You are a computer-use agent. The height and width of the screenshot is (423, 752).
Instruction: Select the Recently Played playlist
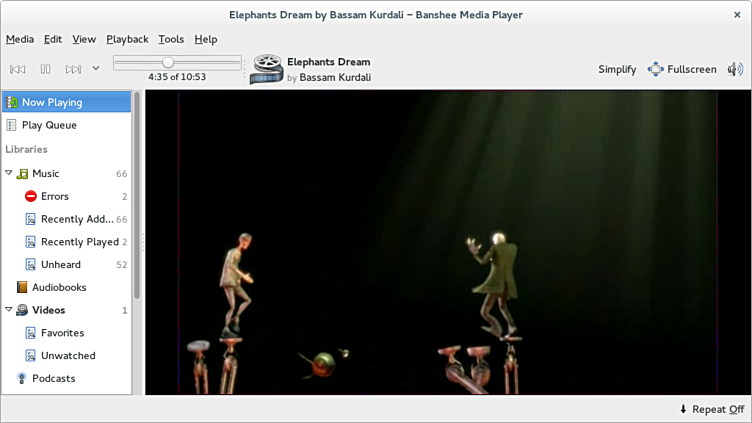pos(78,242)
